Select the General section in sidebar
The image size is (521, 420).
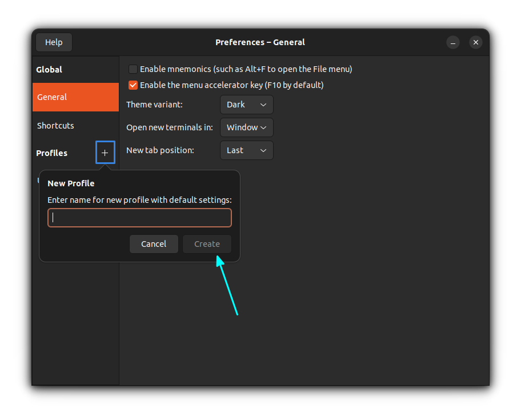tap(51, 97)
